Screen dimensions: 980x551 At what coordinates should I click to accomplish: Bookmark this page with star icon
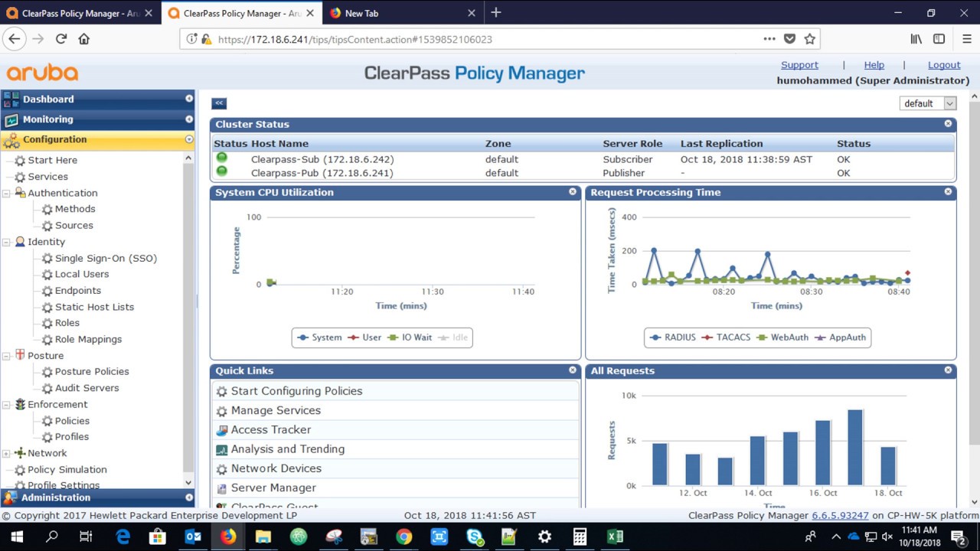pos(810,39)
